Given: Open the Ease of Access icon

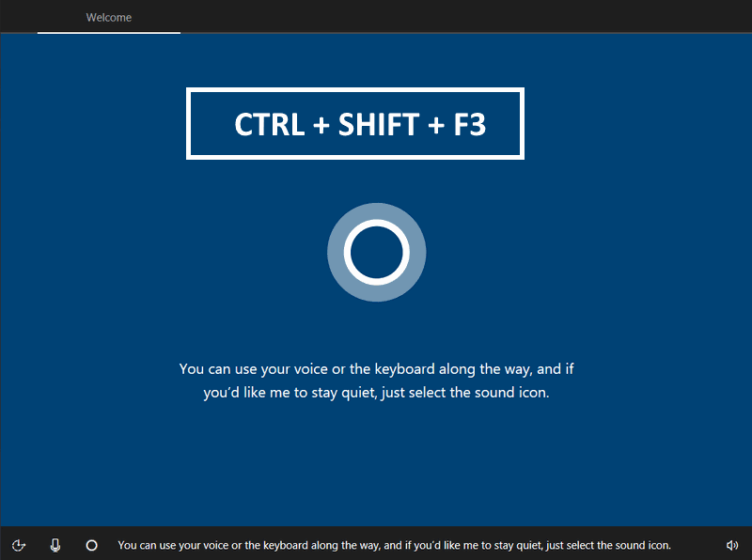Looking at the screenshot, I should [19, 545].
